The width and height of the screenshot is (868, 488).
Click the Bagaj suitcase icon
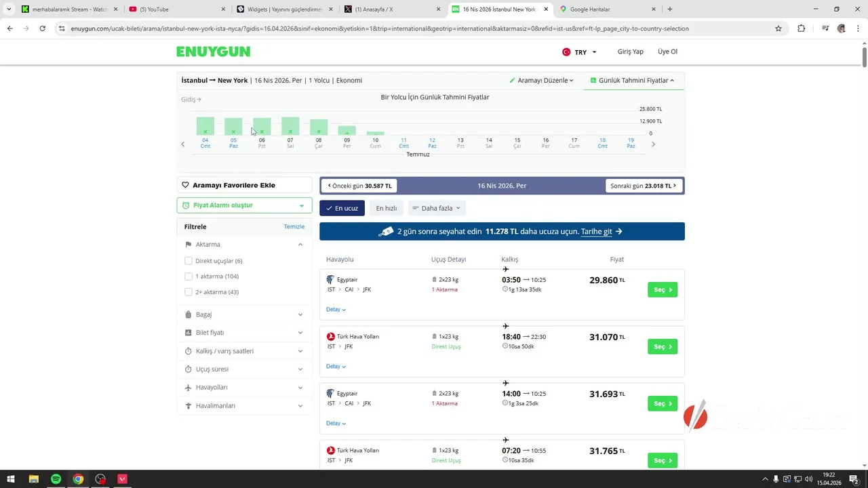coord(189,314)
